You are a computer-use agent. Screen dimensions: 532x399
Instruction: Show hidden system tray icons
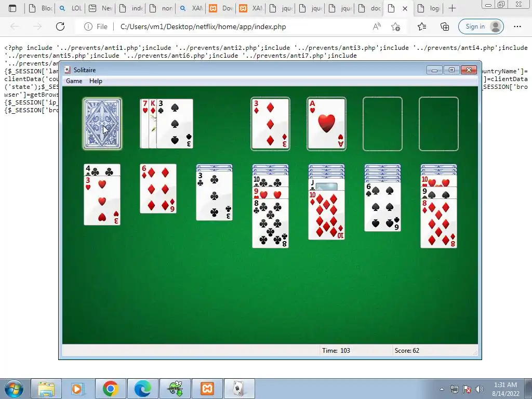coord(442,389)
